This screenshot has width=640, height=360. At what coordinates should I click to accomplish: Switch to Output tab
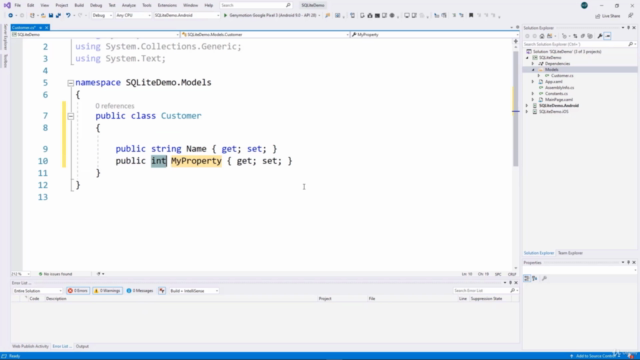pos(82,346)
